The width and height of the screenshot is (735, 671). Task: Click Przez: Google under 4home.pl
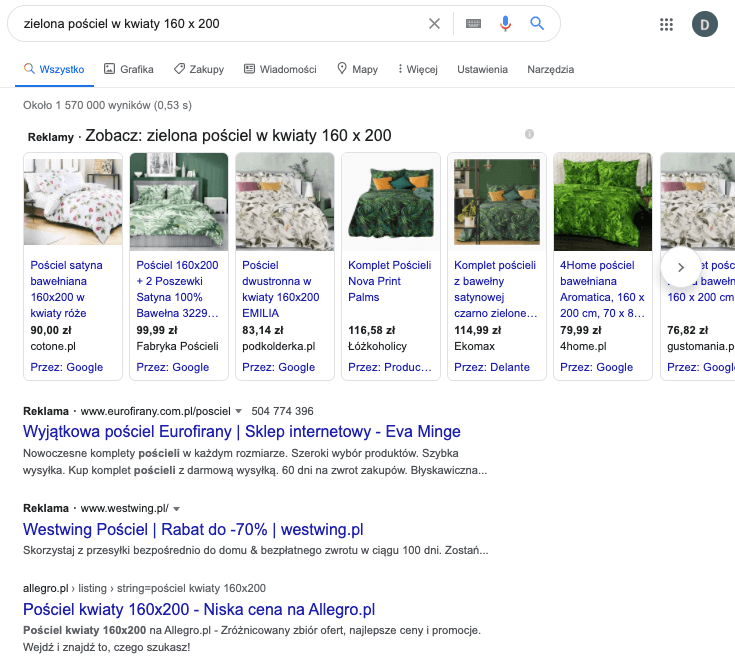tap(596, 367)
